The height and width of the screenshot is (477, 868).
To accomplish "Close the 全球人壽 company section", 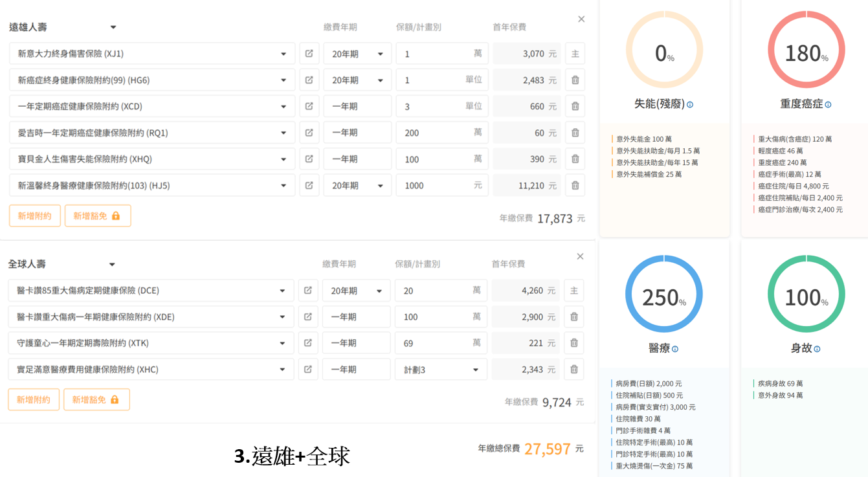I will [580, 256].
